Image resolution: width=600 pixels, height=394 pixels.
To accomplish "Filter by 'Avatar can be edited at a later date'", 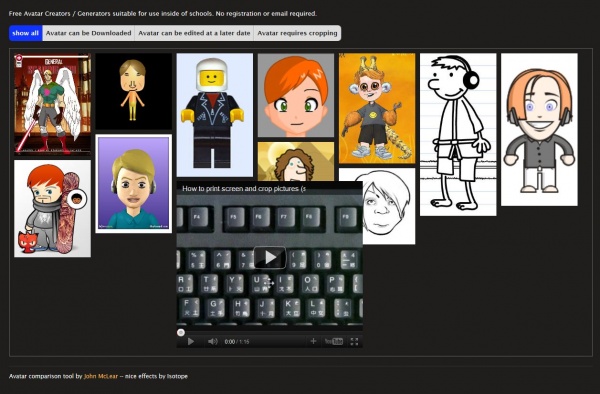I will [x=194, y=33].
